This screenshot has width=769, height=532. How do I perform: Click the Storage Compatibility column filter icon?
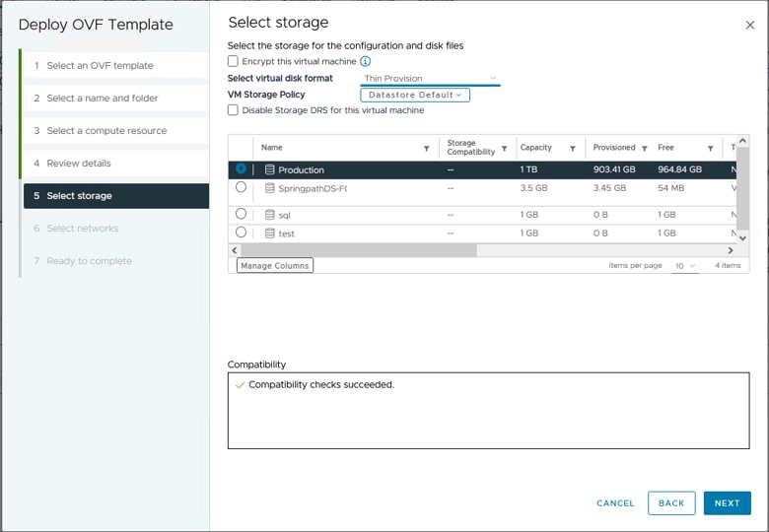coord(504,149)
